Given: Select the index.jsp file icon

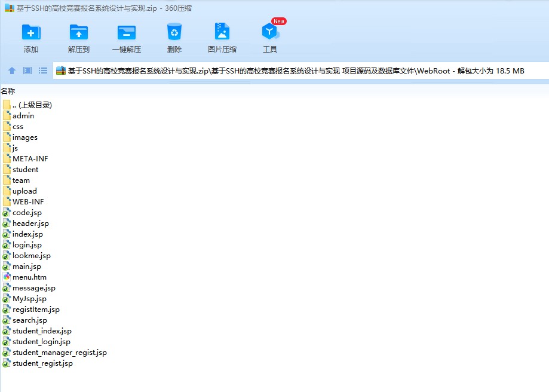Looking at the screenshot, I should coord(7,234).
